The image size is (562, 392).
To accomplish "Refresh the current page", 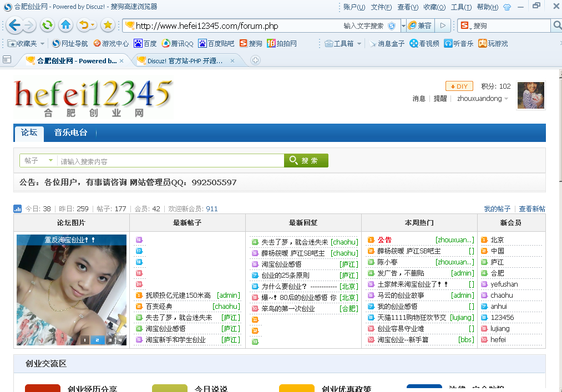I will pyautogui.click(x=48, y=25).
